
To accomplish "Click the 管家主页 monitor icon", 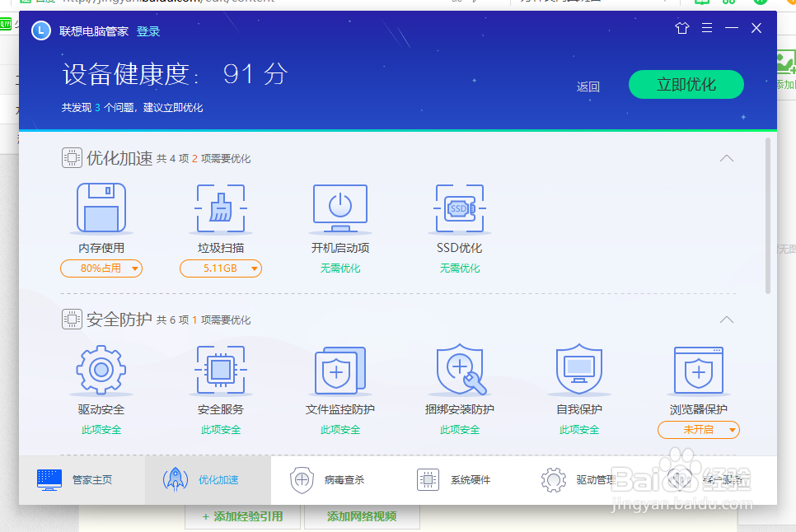I will pos(49,480).
